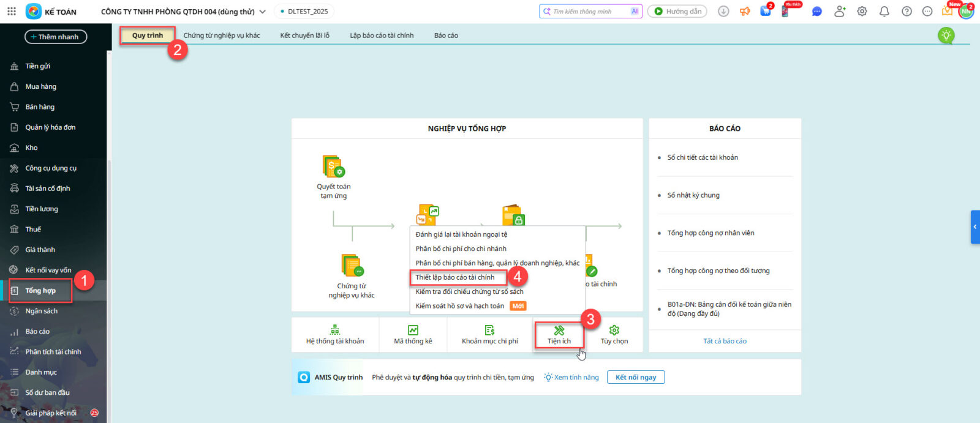Open the more options ellipsis icon

point(927,11)
